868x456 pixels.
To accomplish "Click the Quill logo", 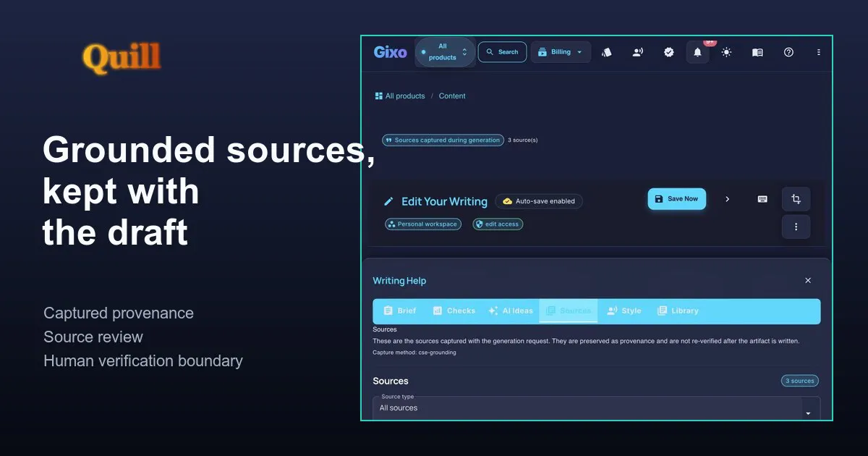I will (x=122, y=58).
